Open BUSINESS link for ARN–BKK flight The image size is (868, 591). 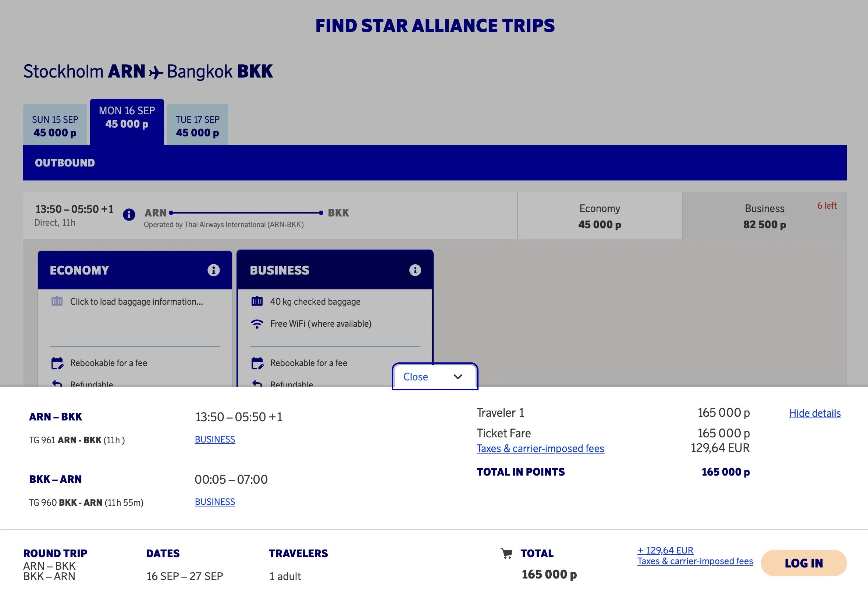(215, 440)
